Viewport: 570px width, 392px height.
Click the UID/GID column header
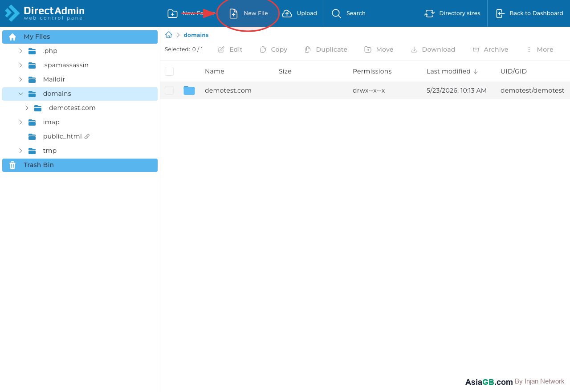513,71
